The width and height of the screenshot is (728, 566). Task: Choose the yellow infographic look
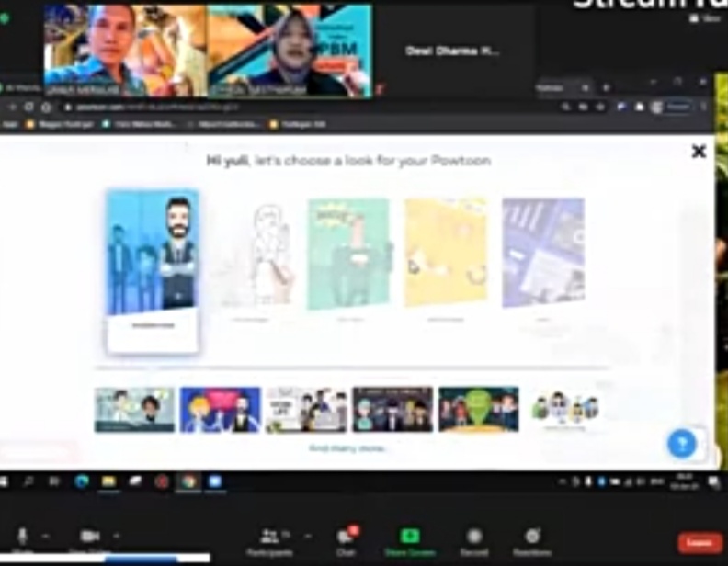[x=446, y=258]
